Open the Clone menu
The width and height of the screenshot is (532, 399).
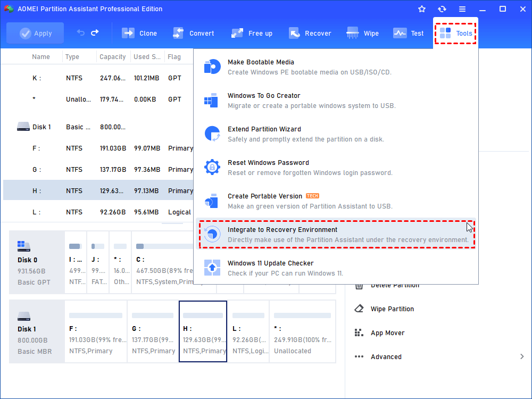[x=139, y=33]
